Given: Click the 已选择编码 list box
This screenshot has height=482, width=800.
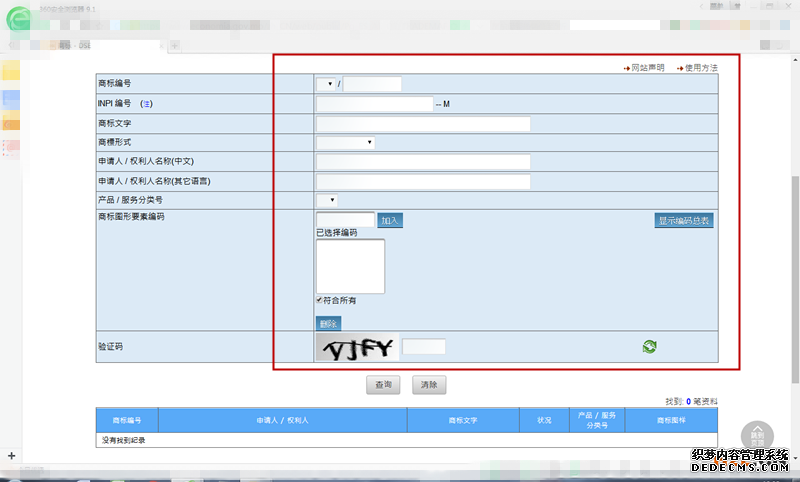Looking at the screenshot, I should click(x=351, y=266).
